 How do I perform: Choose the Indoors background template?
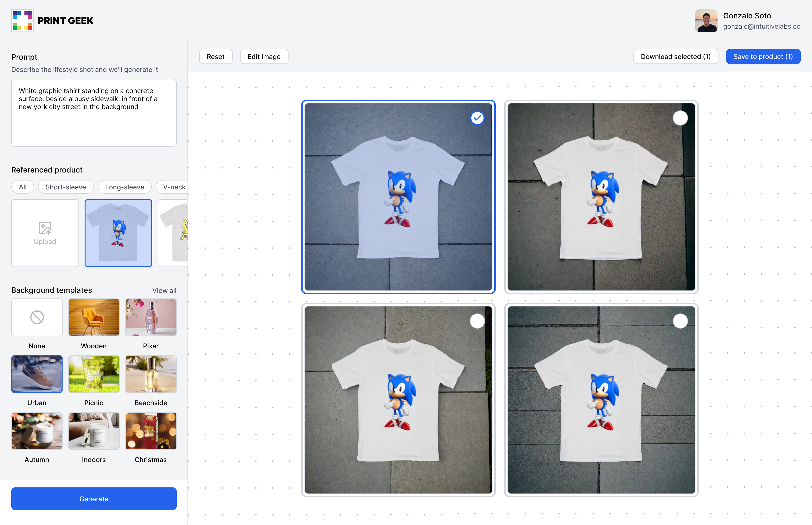(x=94, y=431)
